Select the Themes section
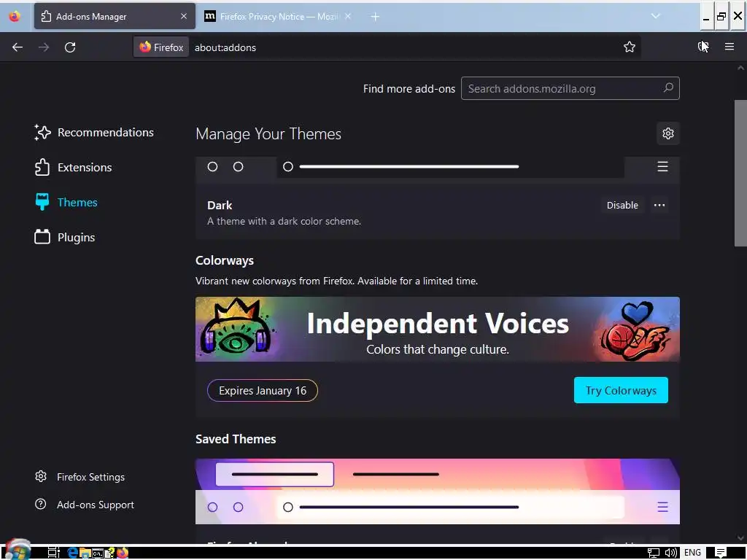The image size is (747, 560). (66, 203)
